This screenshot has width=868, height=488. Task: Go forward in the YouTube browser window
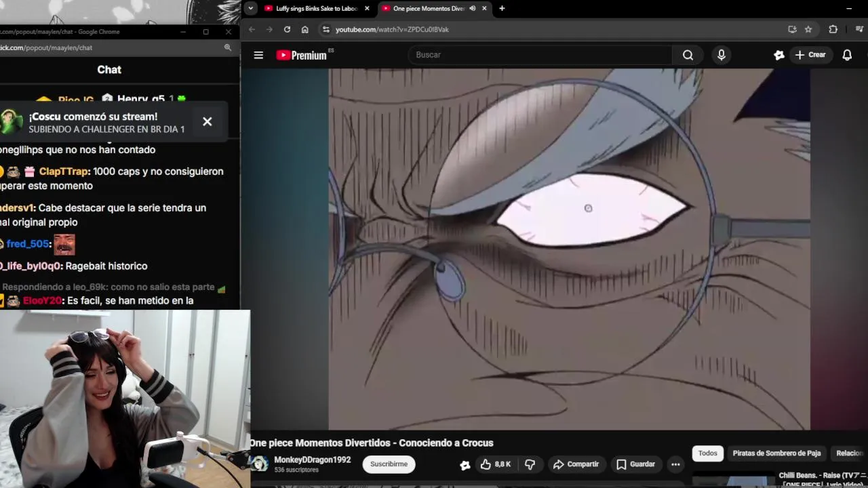(269, 29)
